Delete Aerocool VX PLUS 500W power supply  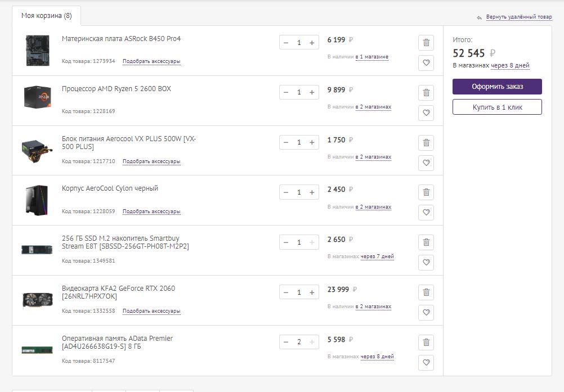pos(426,143)
